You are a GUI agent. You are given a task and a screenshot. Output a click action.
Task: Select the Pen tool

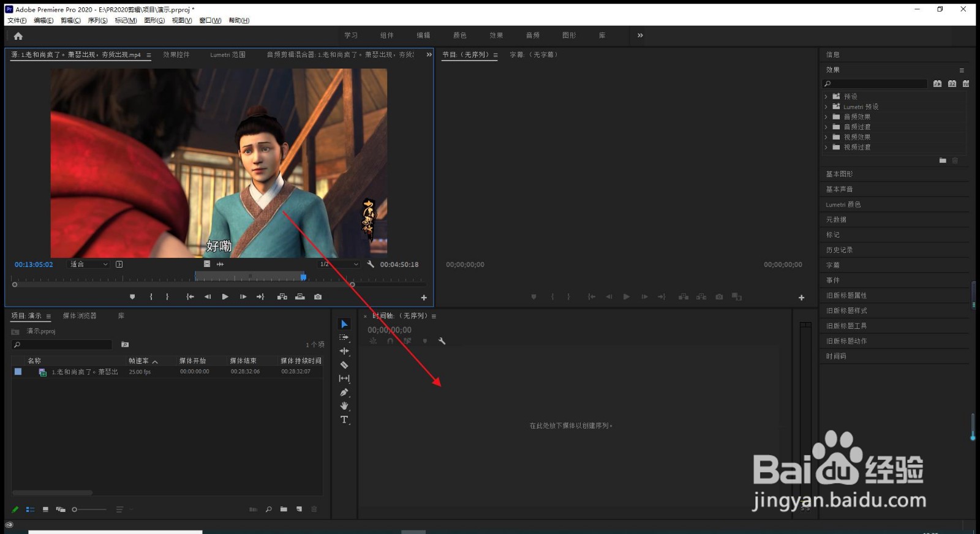(x=344, y=393)
